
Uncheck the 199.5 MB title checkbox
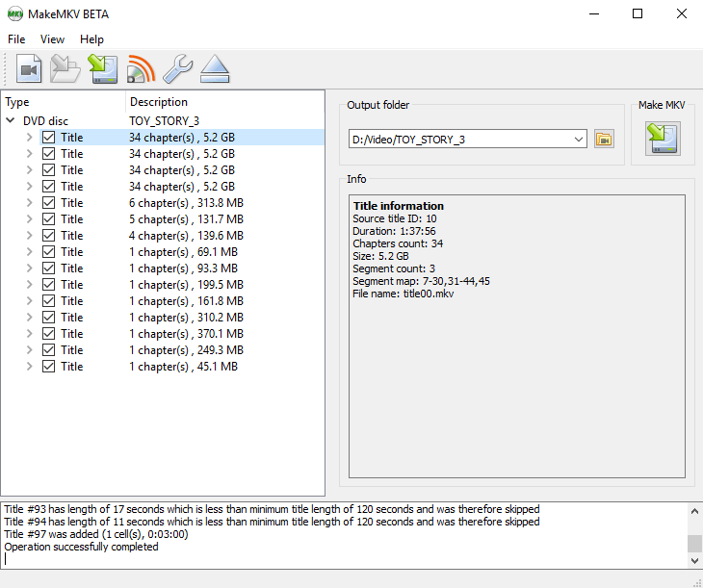coord(48,285)
